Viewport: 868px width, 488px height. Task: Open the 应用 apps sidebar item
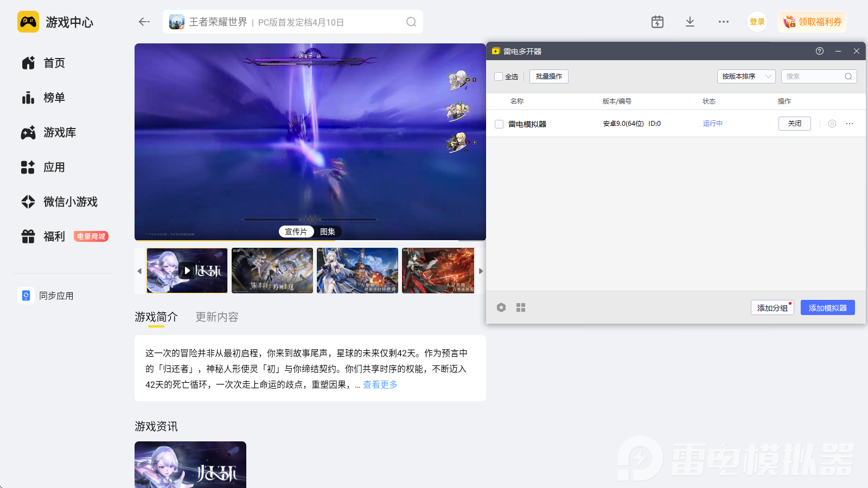tap(43, 167)
